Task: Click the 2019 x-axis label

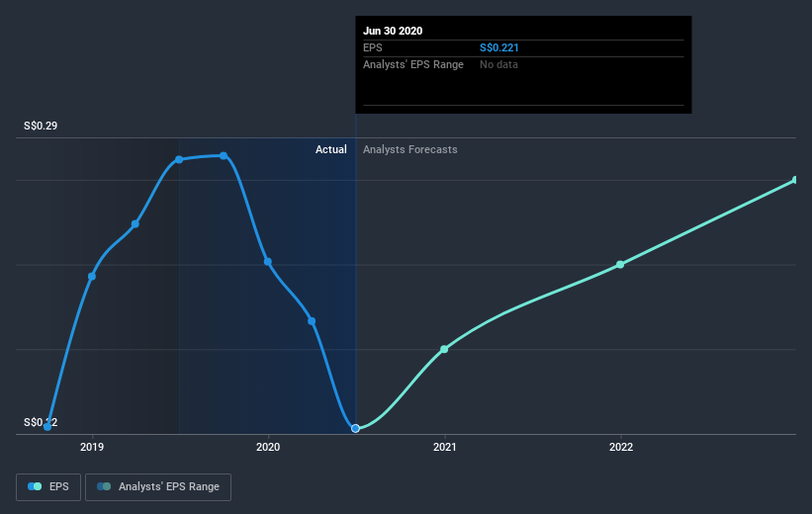Action: click(x=92, y=447)
